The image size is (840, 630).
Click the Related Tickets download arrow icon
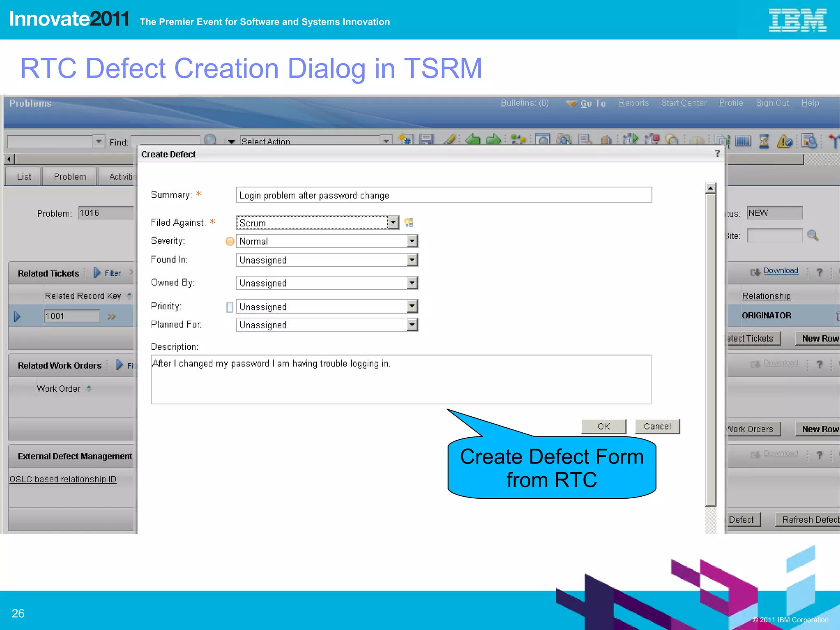[x=756, y=272]
